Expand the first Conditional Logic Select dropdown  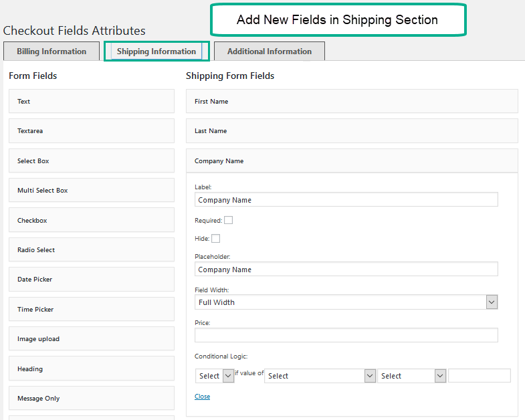[214, 376]
